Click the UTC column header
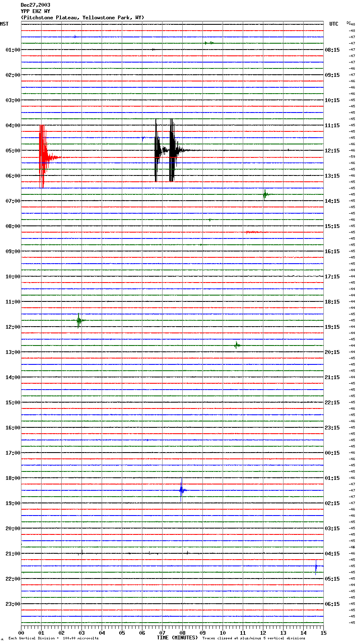This screenshot has height=644, width=357. (334, 24)
